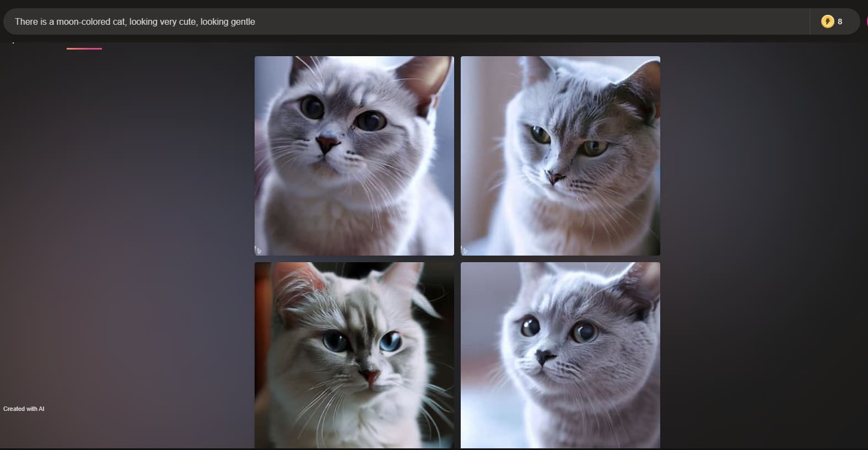Click the lightning bolt boost coin icon

[827, 21]
